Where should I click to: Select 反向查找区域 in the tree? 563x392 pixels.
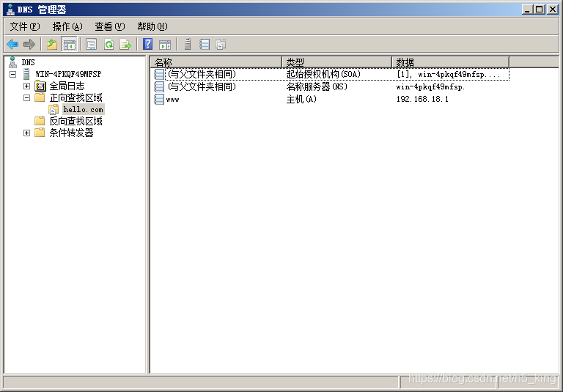(76, 121)
